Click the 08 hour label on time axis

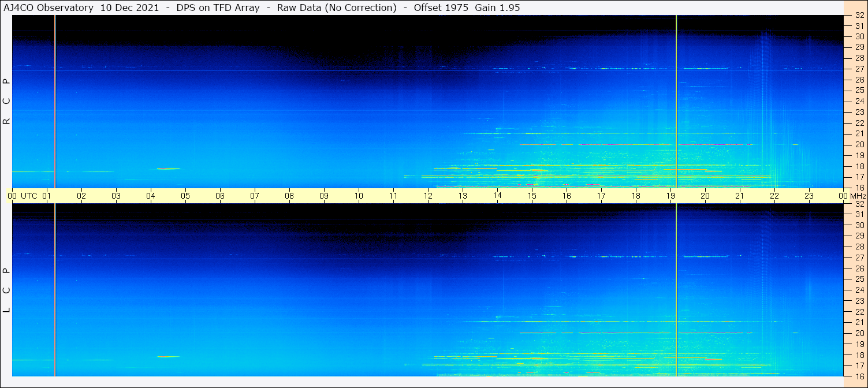pyautogui.click(x=289, y=196)
